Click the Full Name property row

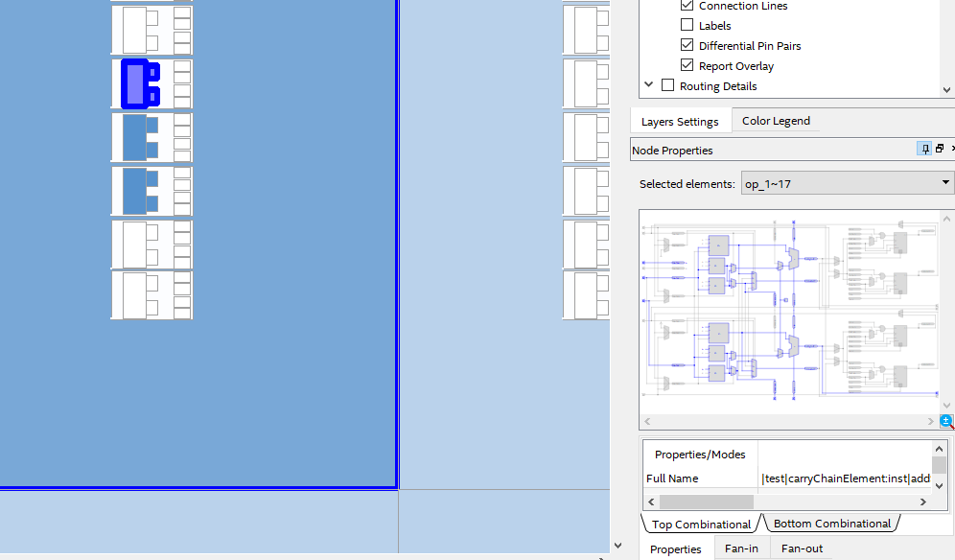tap(787, 478)
